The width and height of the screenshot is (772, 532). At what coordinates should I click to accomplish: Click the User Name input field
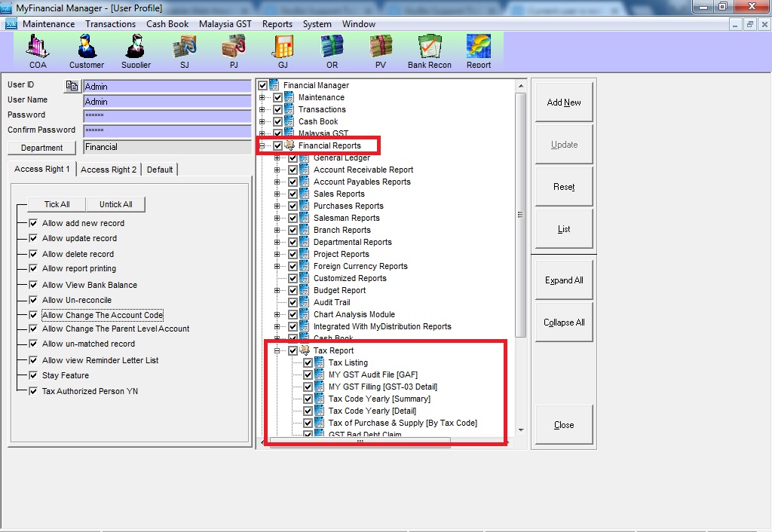(167, 102)
